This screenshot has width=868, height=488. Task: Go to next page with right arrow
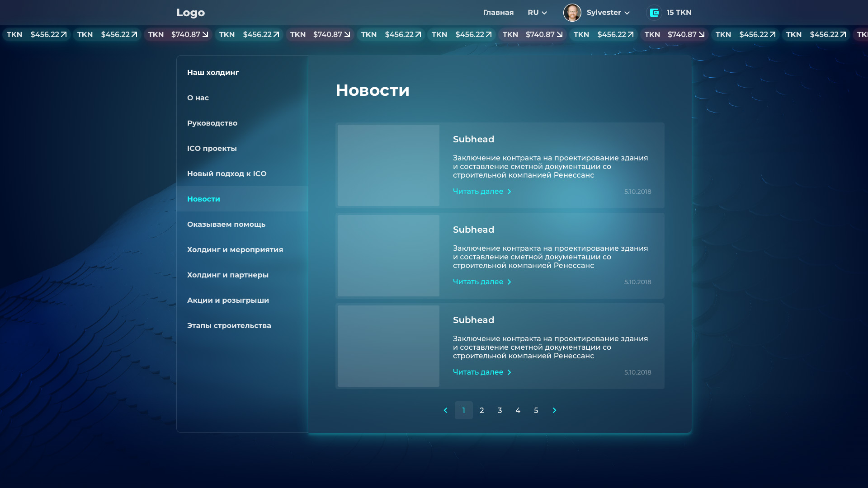click(554, 410)
